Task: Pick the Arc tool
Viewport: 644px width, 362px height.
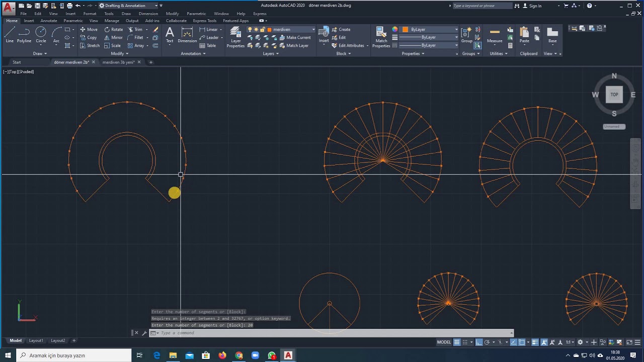Action: click(56, 35)
